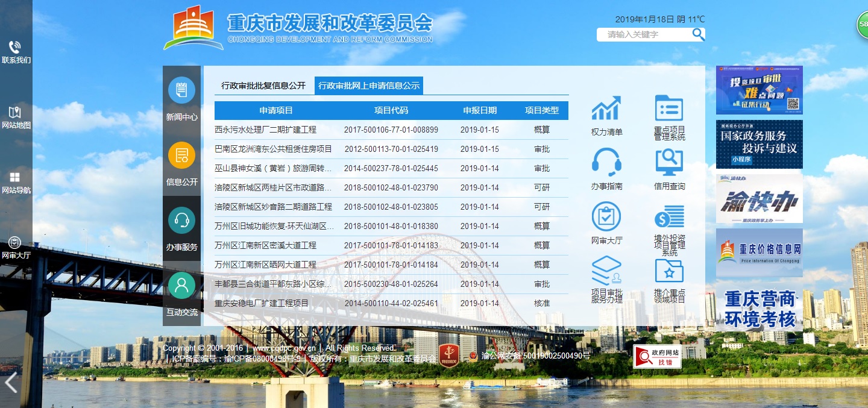Screen dimensions: 868x408
Task: Open 联系我们 phone icon in sidebar
Action: pos(16,48)
